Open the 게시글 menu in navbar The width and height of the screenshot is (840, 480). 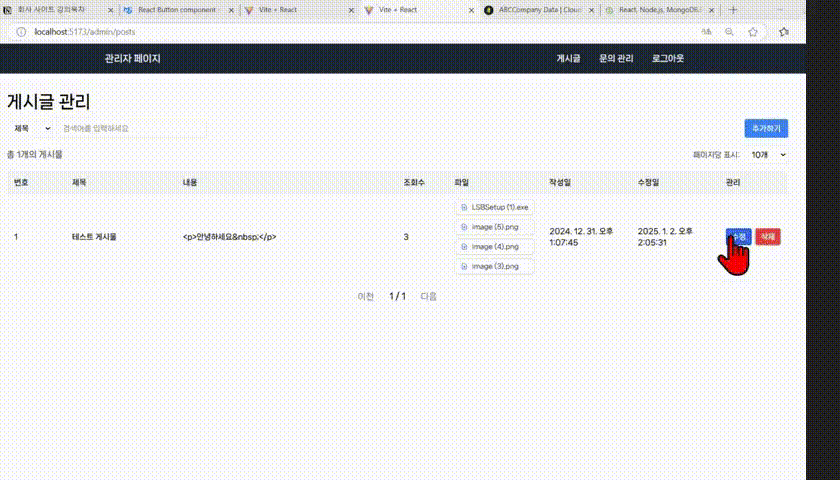click(x=568, y=58)
